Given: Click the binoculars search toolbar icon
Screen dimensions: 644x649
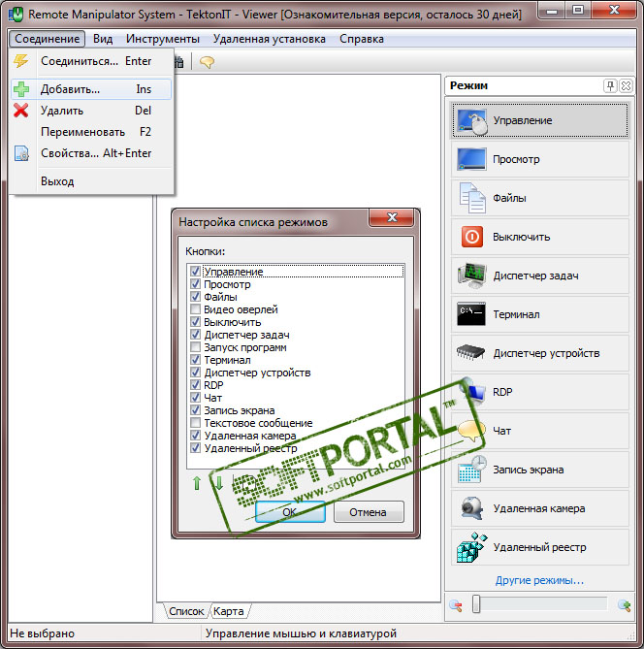Looking at the screenshot, I should [x=178, y=62].
